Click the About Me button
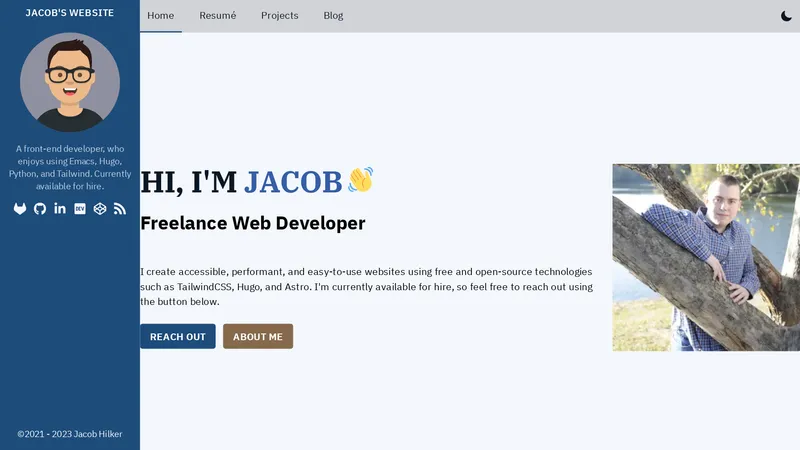This screenshot has width=800, height=450. pyautogui.click(x=257, y=337)
